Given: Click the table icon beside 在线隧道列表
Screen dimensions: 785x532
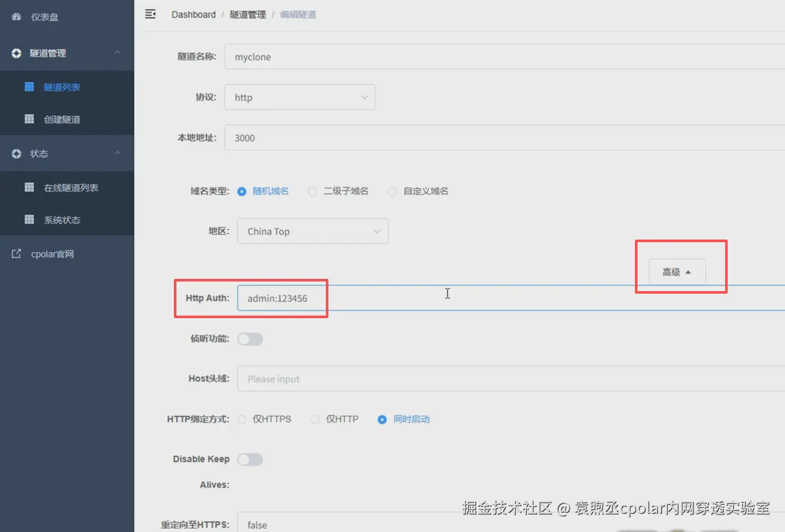Looking at the screenshot, I should (x=29, y=187).
